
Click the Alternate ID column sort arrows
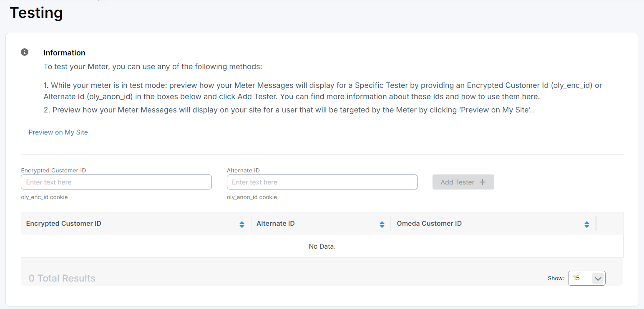(382, 224)
